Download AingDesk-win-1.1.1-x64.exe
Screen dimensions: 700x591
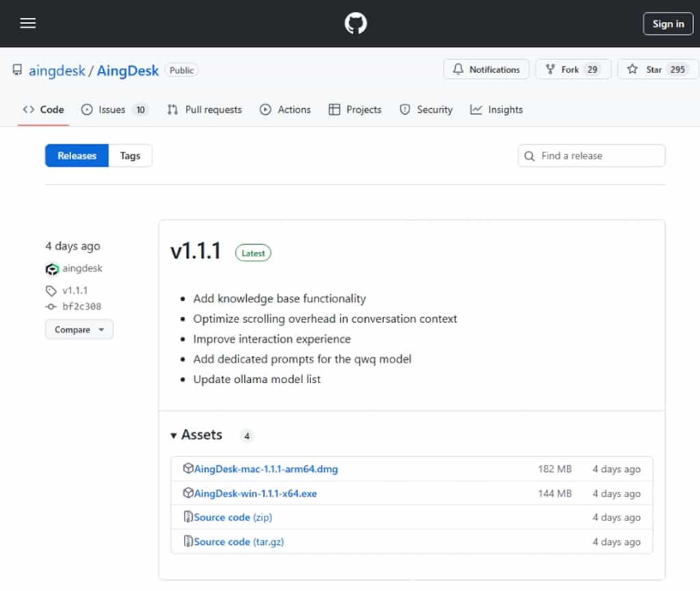tap(256, 494)
